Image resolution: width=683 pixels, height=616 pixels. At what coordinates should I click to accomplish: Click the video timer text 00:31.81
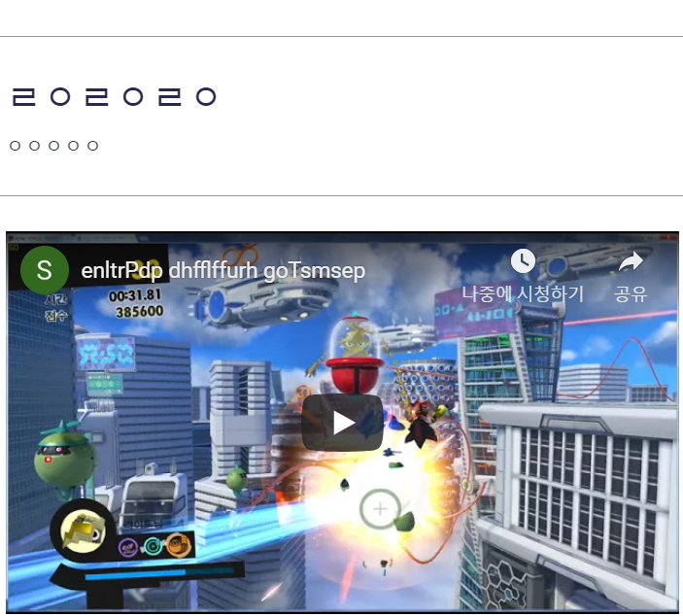[x=135, y=295]
